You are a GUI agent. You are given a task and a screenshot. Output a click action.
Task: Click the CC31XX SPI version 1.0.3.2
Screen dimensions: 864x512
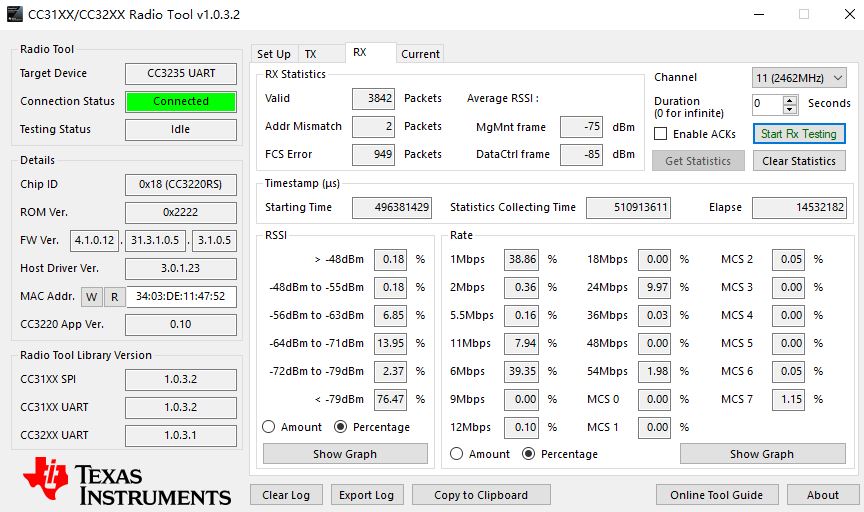click(x=181, y=380)
